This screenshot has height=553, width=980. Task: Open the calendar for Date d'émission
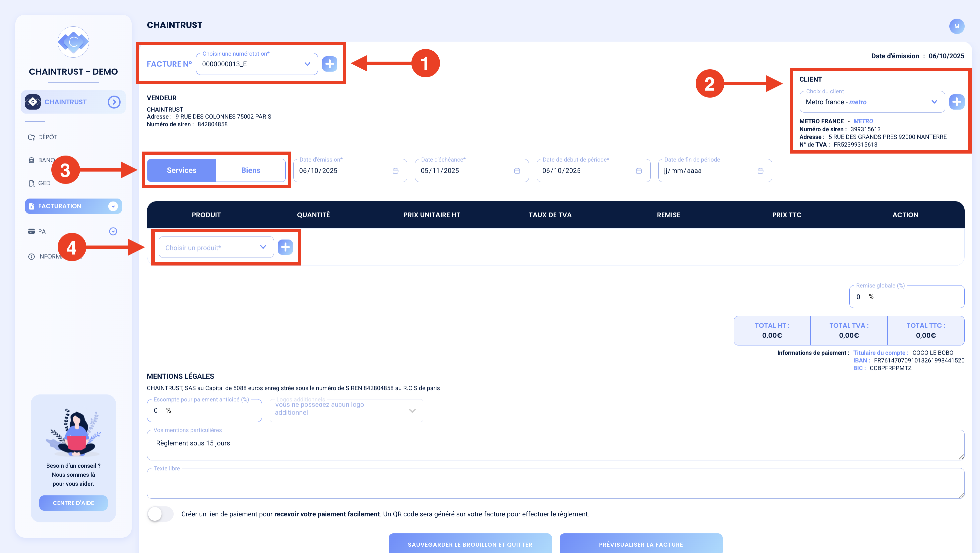coord(395,171)
